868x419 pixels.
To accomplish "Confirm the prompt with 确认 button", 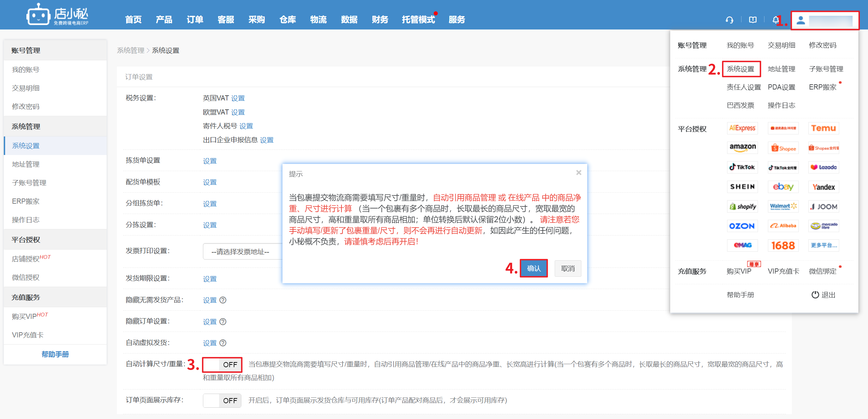I will [x=533, y=268].
